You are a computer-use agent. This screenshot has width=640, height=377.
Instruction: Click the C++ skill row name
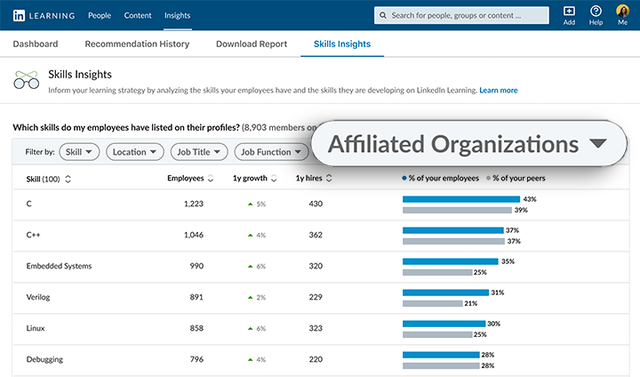tap(33, 235)
